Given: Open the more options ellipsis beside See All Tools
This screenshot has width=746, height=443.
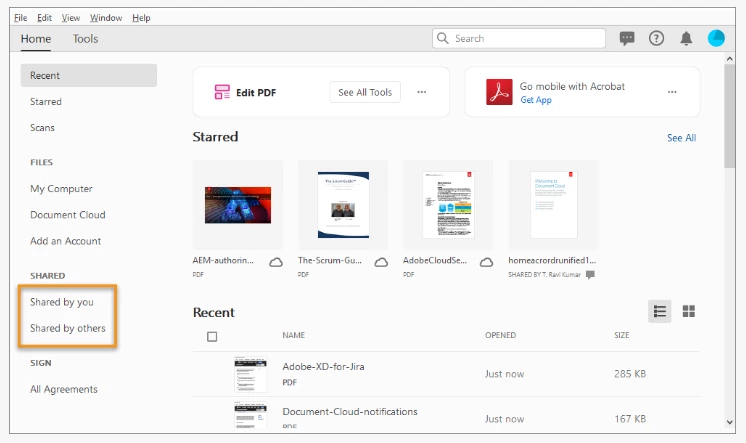Looking at the screenshot, I should pyautogui.click(x=422, y=92).
